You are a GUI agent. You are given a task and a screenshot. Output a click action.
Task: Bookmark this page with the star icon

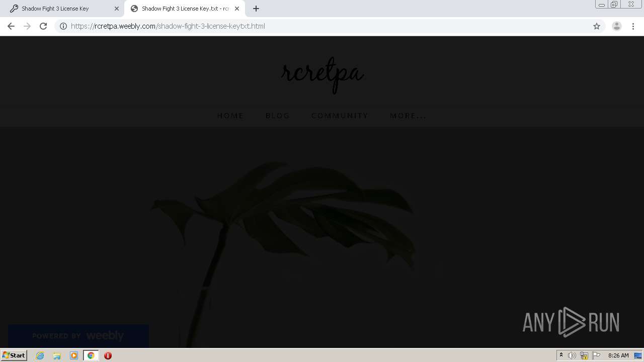point(597,26)
